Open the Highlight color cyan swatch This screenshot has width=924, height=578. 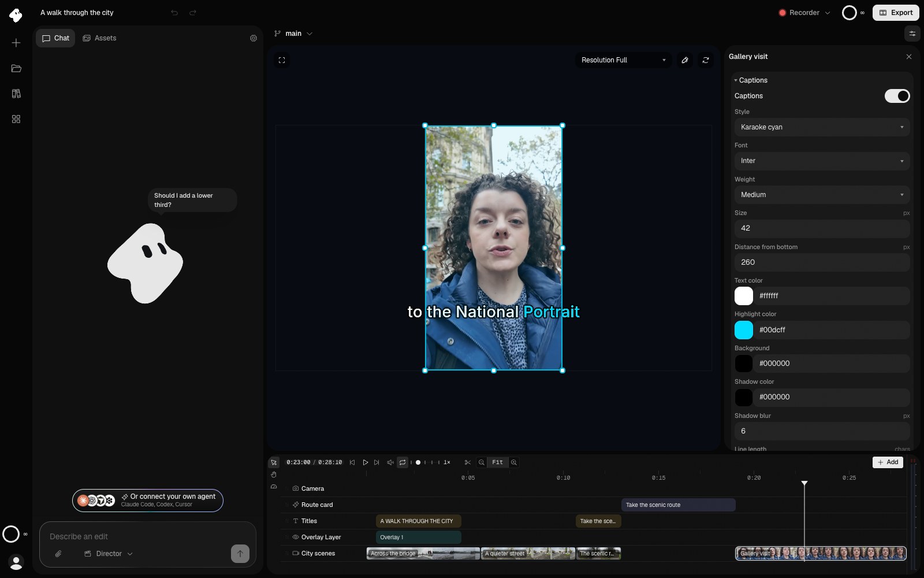click(744, 330)
